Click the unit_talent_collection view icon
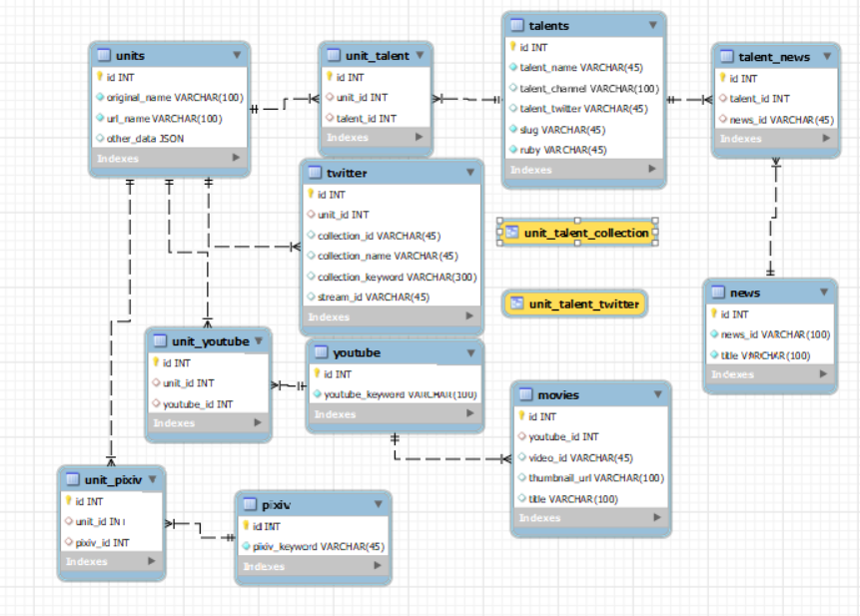860x616 pixels. point(511,232)
